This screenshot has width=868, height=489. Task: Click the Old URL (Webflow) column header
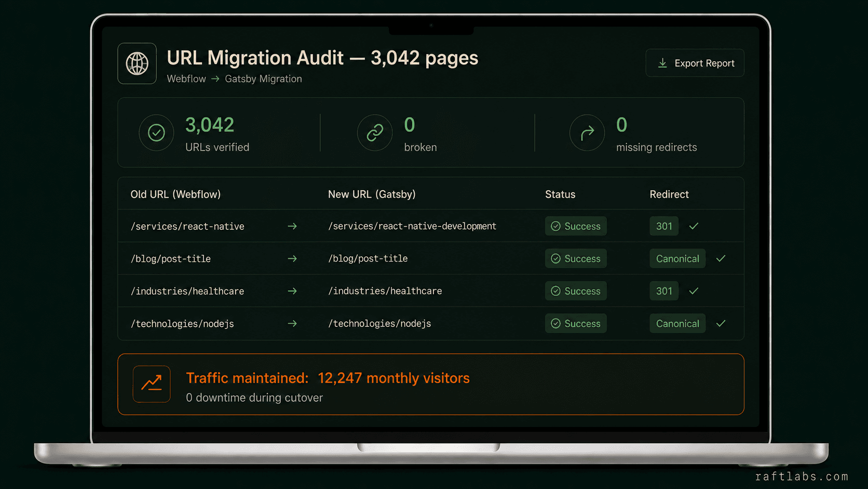click(x=175, y=194)
